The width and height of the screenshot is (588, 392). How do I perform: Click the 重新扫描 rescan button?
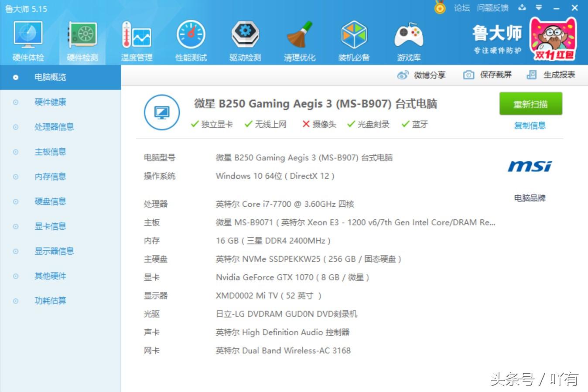pyautogui.click(x=530, y=104)
